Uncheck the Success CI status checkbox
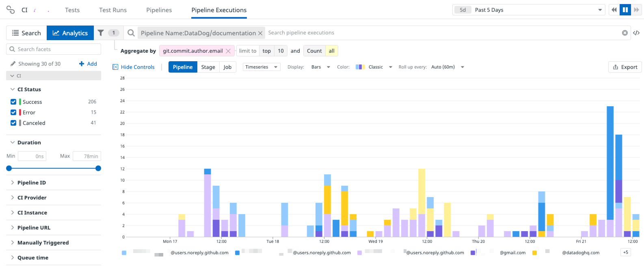644x266 pixels. pyautogui.click(x=13, y=102)
